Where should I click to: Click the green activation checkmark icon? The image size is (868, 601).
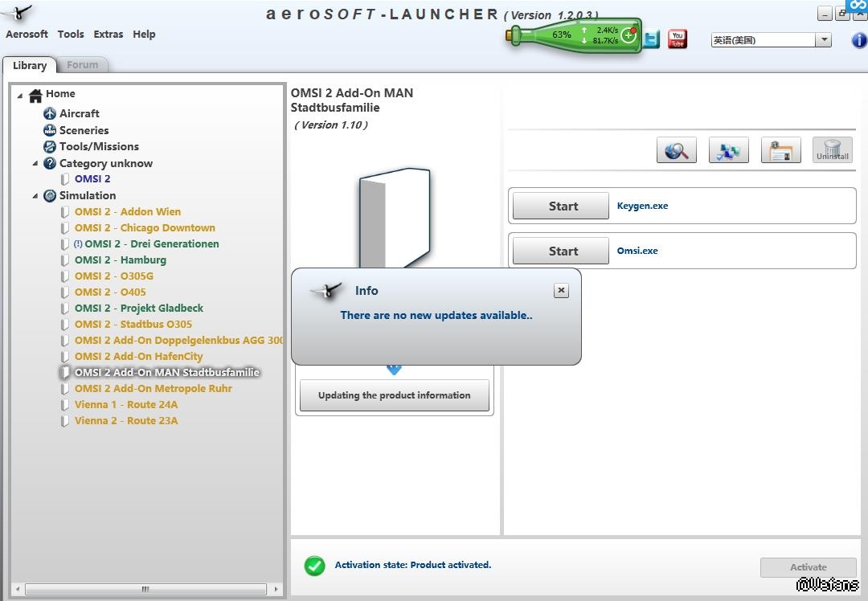pos(314,566)
